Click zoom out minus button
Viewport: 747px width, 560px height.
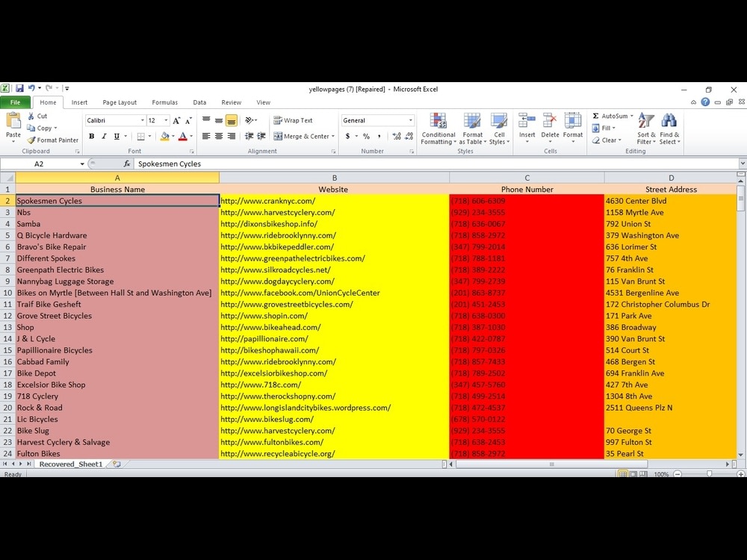678,474
